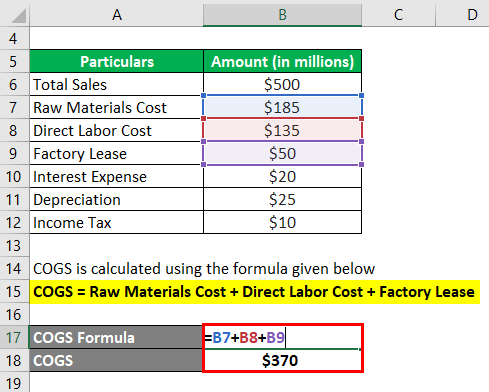Select column B header
The image size is (489, 392).
click(282, 14)
